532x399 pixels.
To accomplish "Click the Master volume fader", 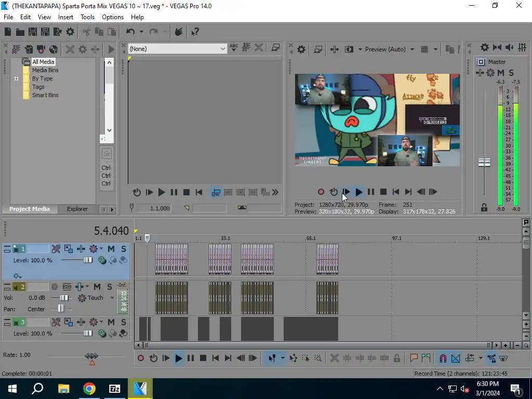I will [485, 163].
